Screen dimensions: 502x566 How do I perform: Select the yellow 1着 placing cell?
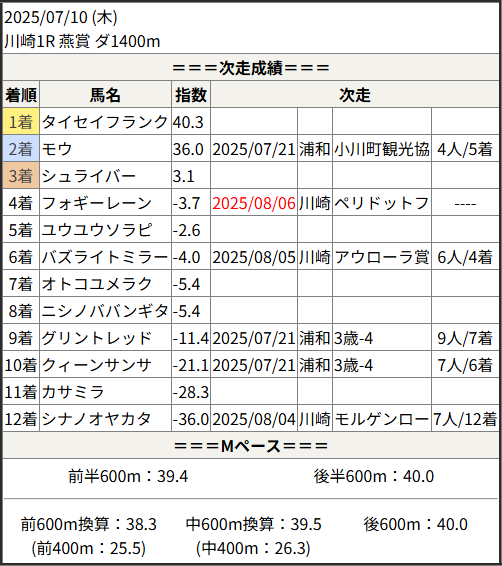[x=21, y=122]
